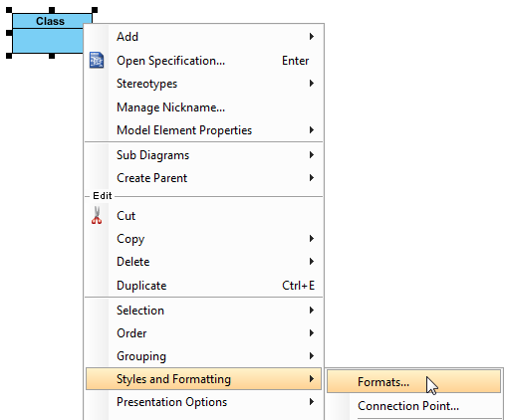Expand the arrow beside Stereotypes
The height and width of the screenshot is (420, 505).
312,83
